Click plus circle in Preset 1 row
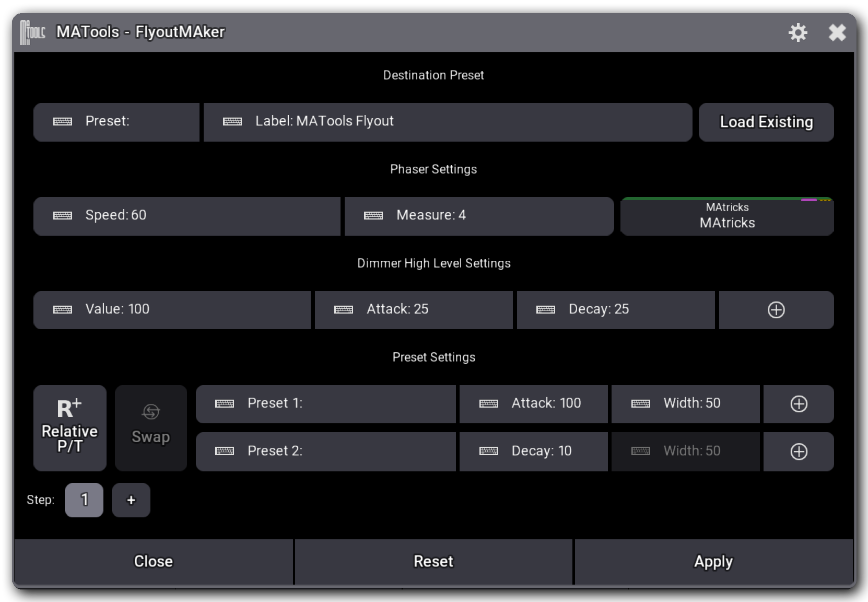This screenshot has width=868, height=602. coord(799,404)
